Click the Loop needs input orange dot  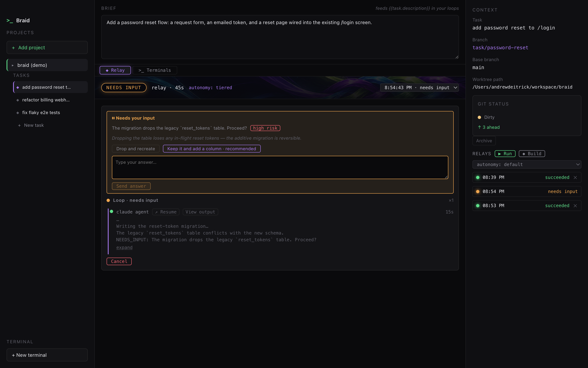(108, 200)
